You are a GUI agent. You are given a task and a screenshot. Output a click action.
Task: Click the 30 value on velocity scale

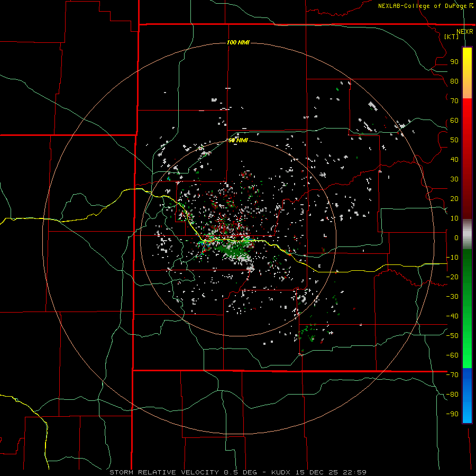[x=454, y=179]
